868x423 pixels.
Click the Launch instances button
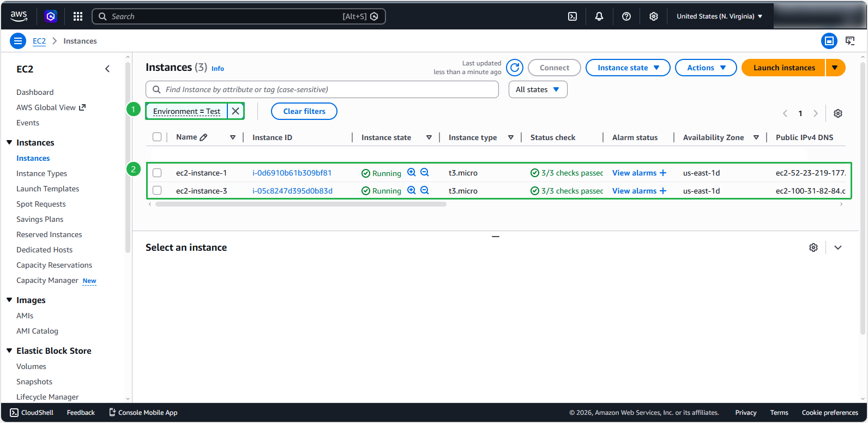tap(784, 68)
